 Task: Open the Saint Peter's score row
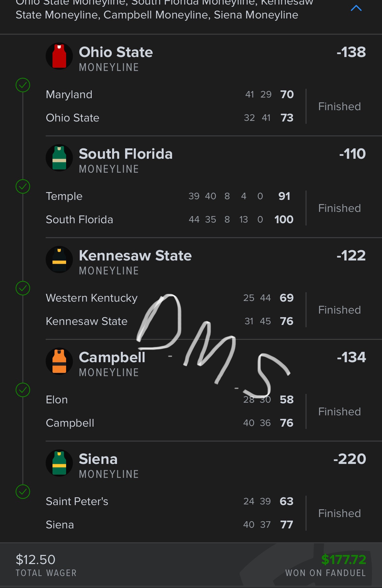pyautogui.click(x=77, y=502)
